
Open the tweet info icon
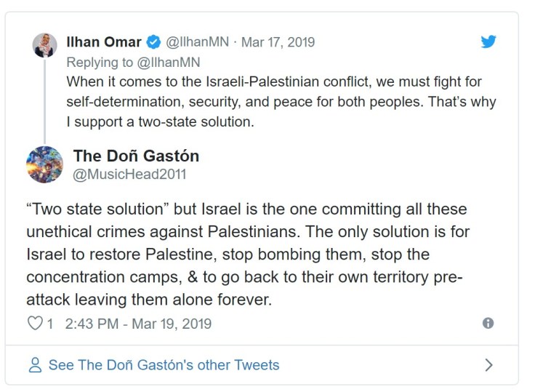(488, 324)
